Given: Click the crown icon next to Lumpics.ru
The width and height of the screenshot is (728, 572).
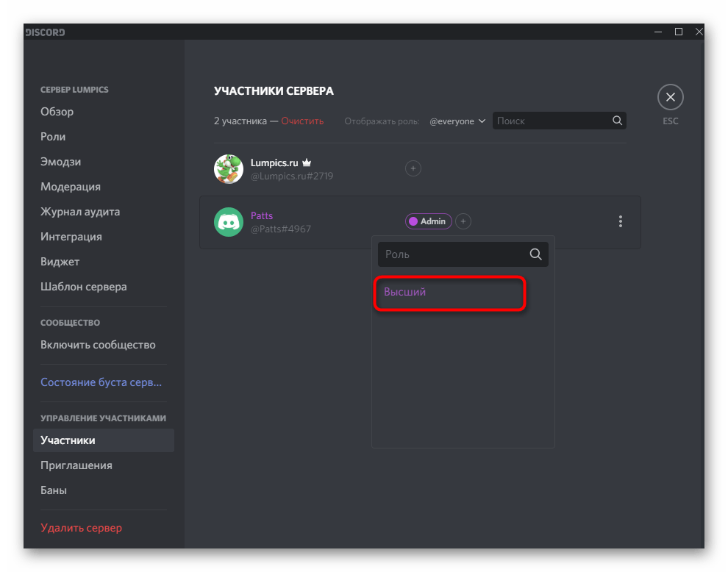Looking at the screenshot, I should tap(307, 161).
